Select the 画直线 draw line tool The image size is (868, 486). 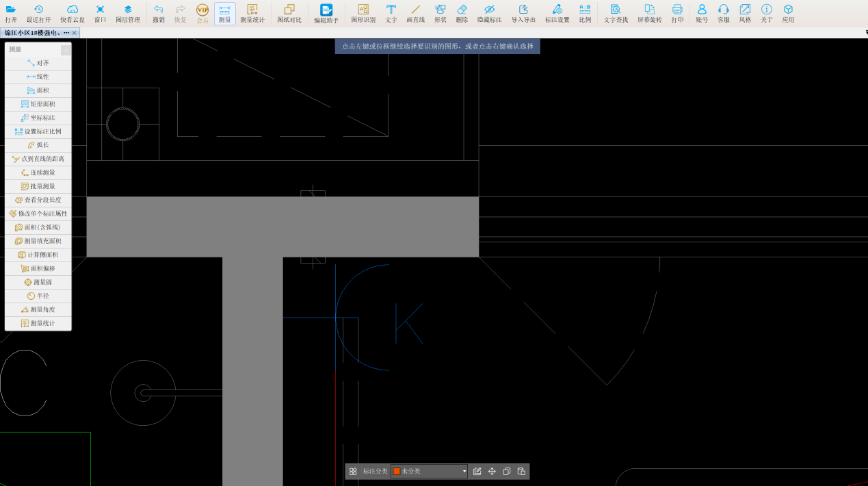coord(415,13)
